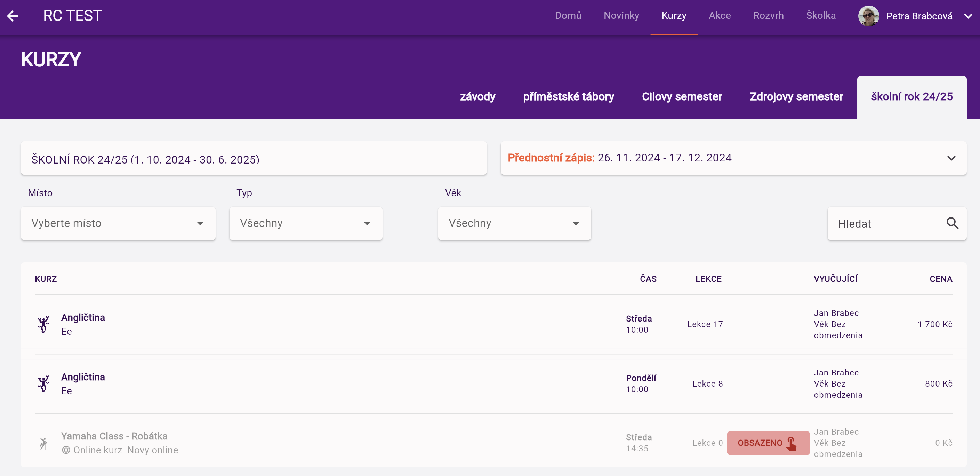Click the online course globe icon

pyautogui.click(x=66, y=450)
